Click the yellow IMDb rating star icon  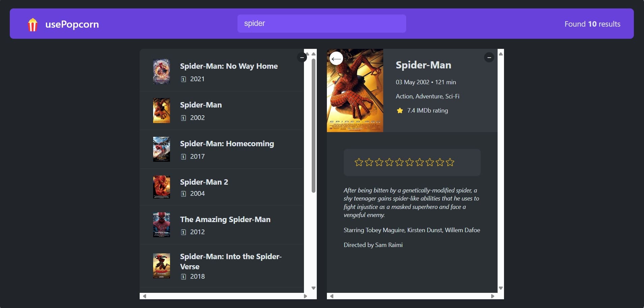[400, 111]
